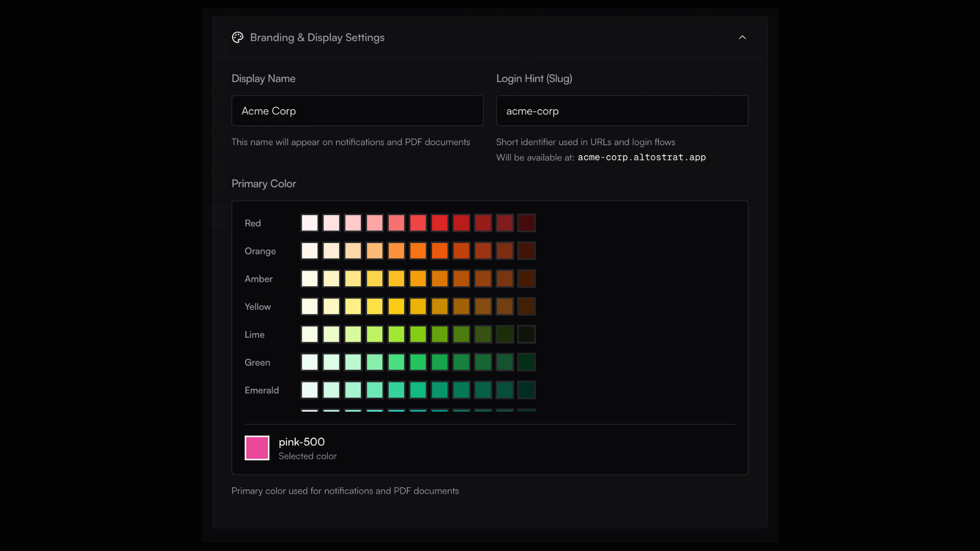Select the darkest Lime swatch
980x551 pixels.
tap(526, 334)
